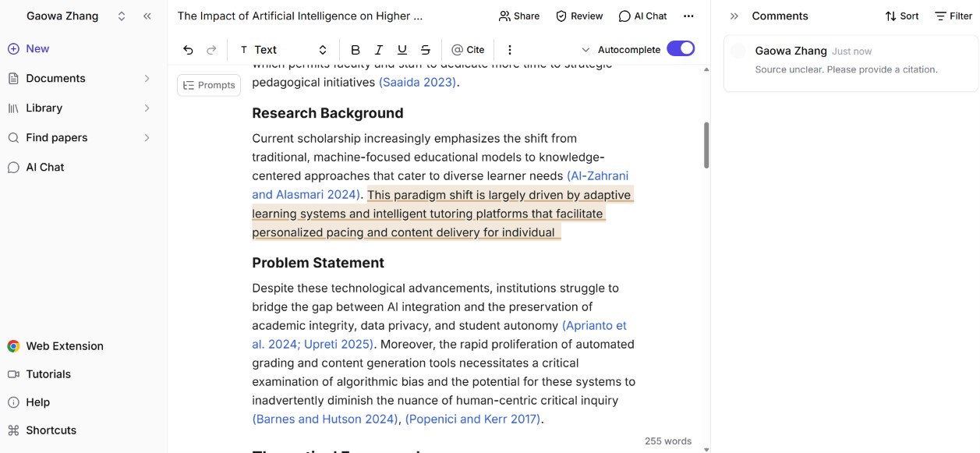Click the Research Background heading
This screenshot has height=453, width=980.
[x=327, y=113]
